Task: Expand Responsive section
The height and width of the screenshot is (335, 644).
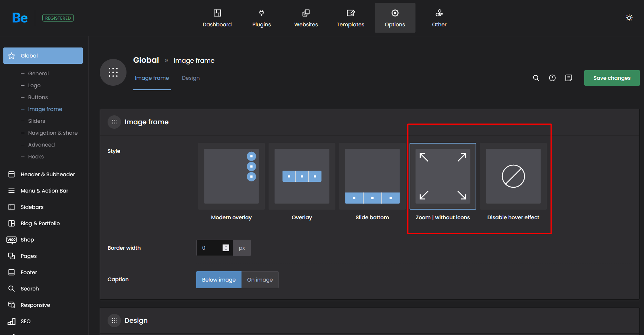Action: pos(43,305)
